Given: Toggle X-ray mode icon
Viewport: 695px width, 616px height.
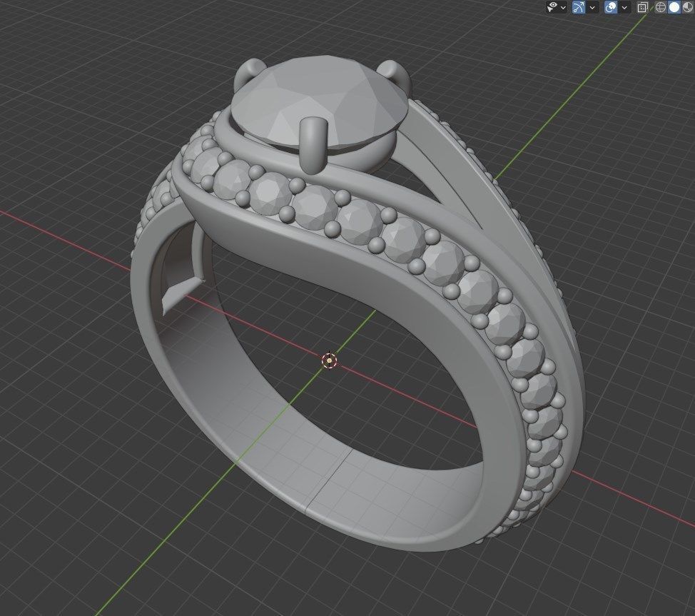Looking at the screenshot, I should coord(642,7).
